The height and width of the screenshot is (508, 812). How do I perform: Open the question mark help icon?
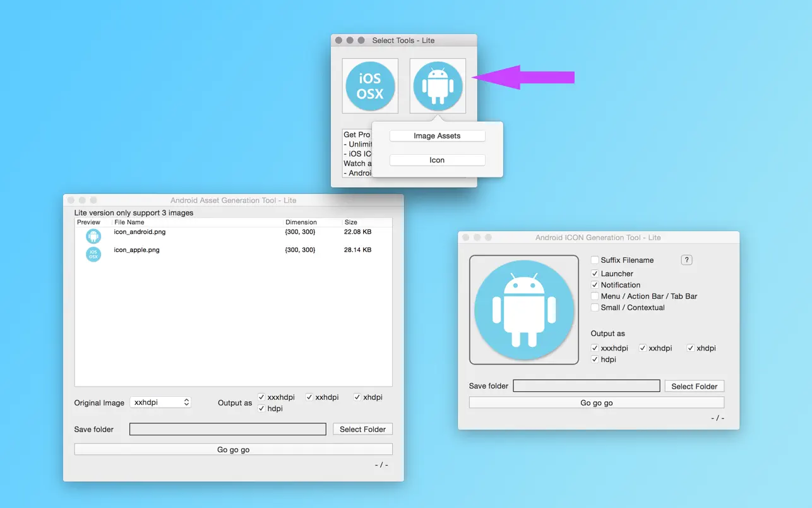686,260
